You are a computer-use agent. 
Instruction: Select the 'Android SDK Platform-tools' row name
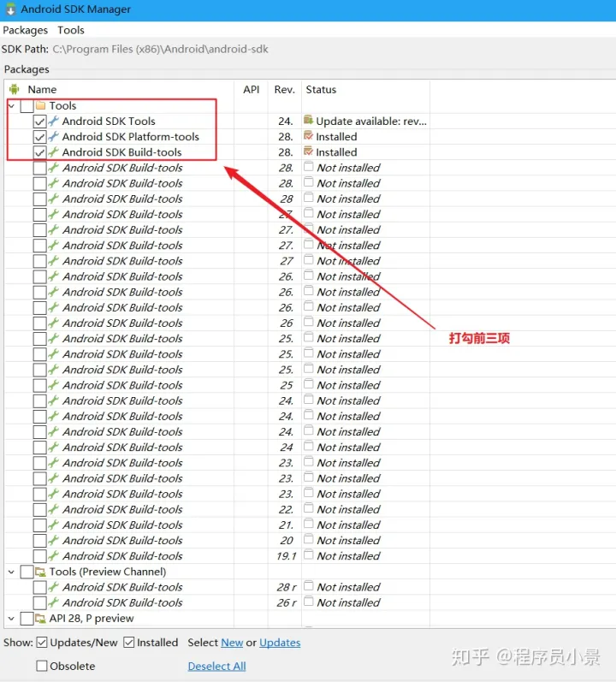(x=130, y=137)
